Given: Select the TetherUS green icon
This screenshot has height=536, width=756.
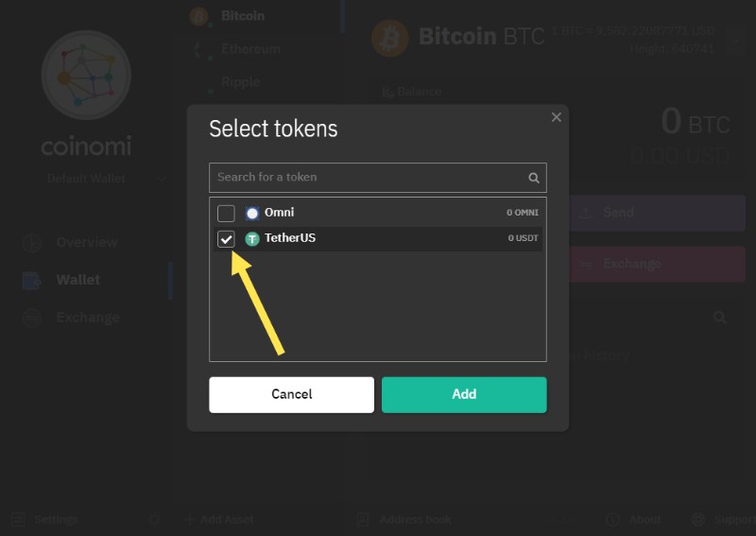Looking at the screenshot, I should 252,239.
